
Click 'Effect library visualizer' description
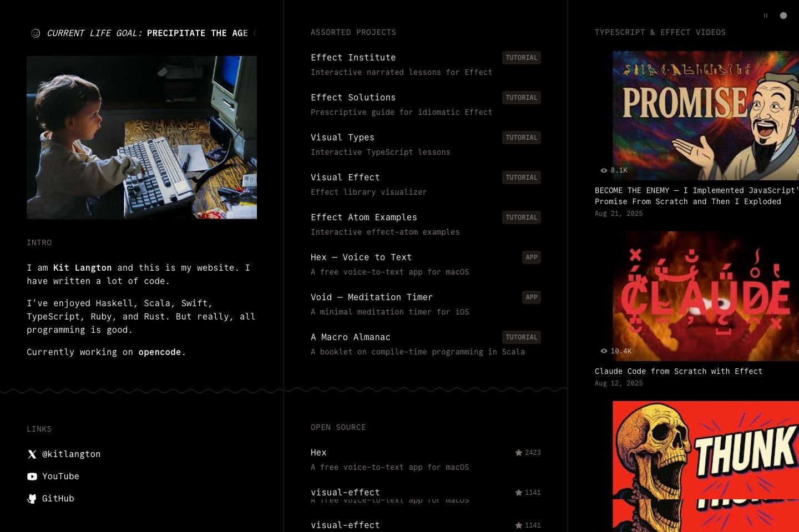pyautogui.click(x=369, y=192)
